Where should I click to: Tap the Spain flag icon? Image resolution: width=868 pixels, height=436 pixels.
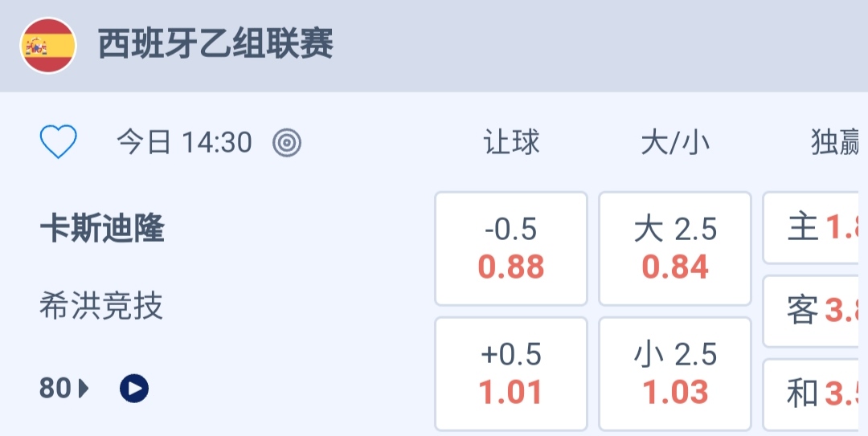[48, 45]
